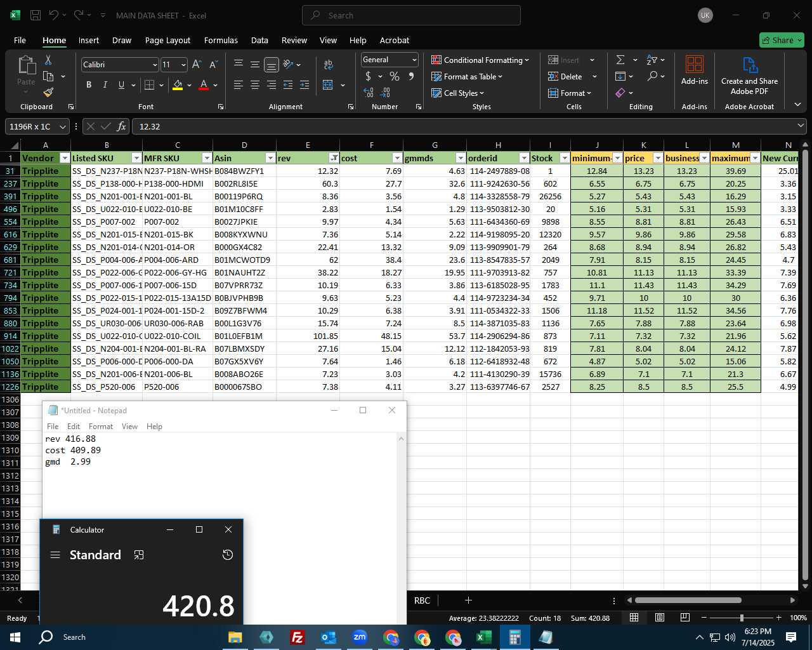
Task: Click the Percent Style icon
Action: [395, 76]
